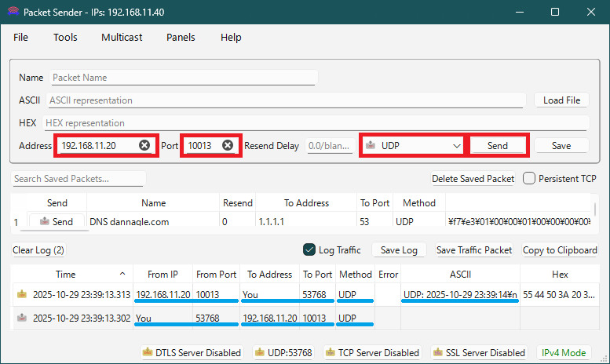This screenshot has height=364, width=610.
Task: Open the Multicast menu
Action: coord(122,37)
